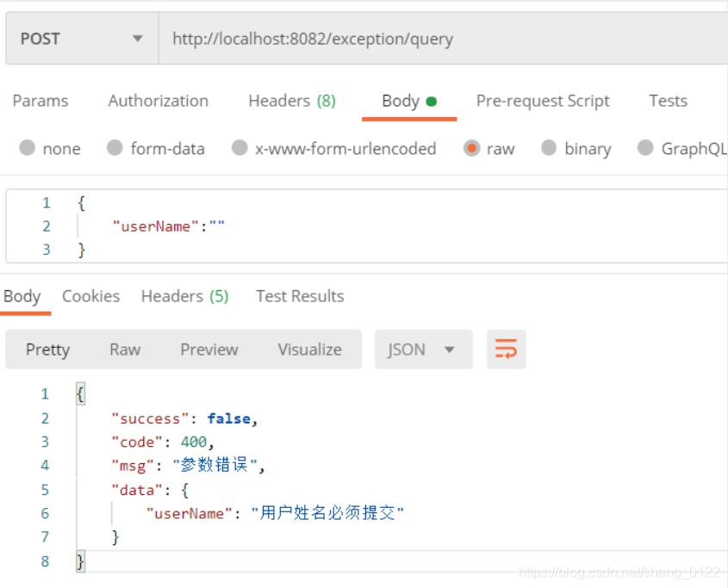Click the "用户姓名必须提交" response value
The height and width of the screenshot is (588, 728).
(327, 513)
